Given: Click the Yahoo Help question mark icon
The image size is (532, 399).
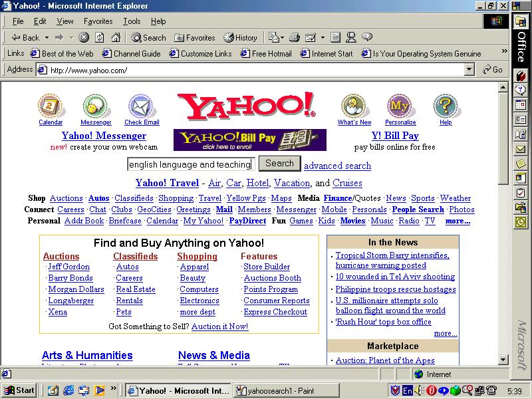Looking at the screenshot, I should 446,106.
